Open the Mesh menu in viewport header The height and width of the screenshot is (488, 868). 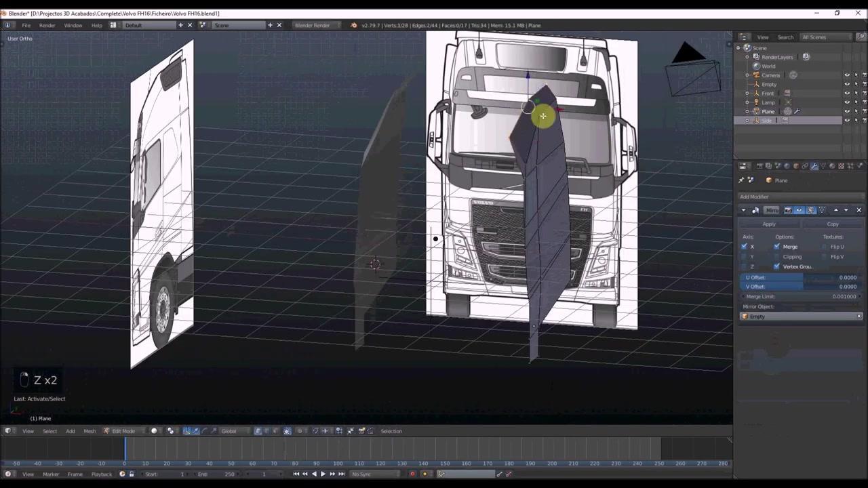[x=90, y=431]
